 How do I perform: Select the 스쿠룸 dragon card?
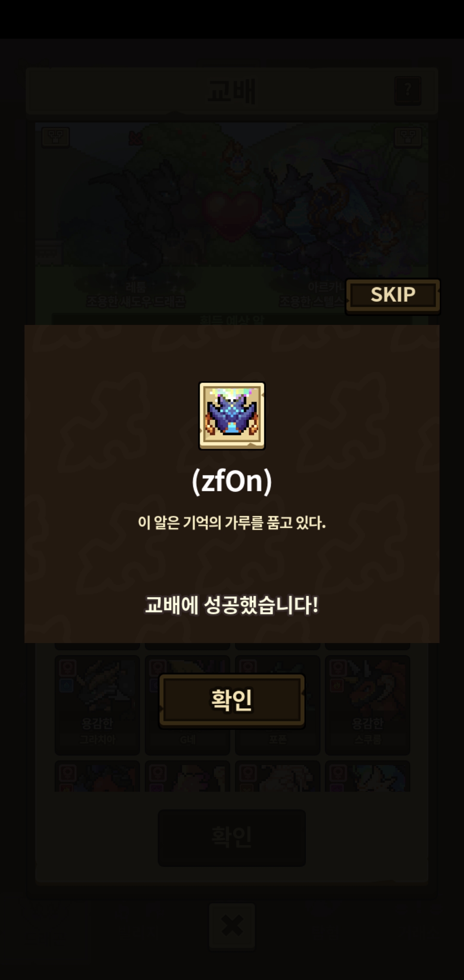[x=367, y=705]
